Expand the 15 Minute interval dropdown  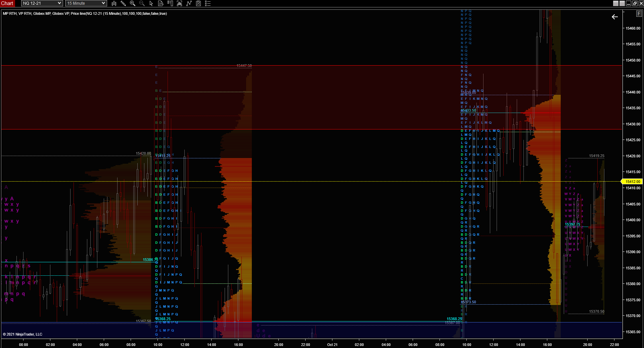click(x=86, y=3)
